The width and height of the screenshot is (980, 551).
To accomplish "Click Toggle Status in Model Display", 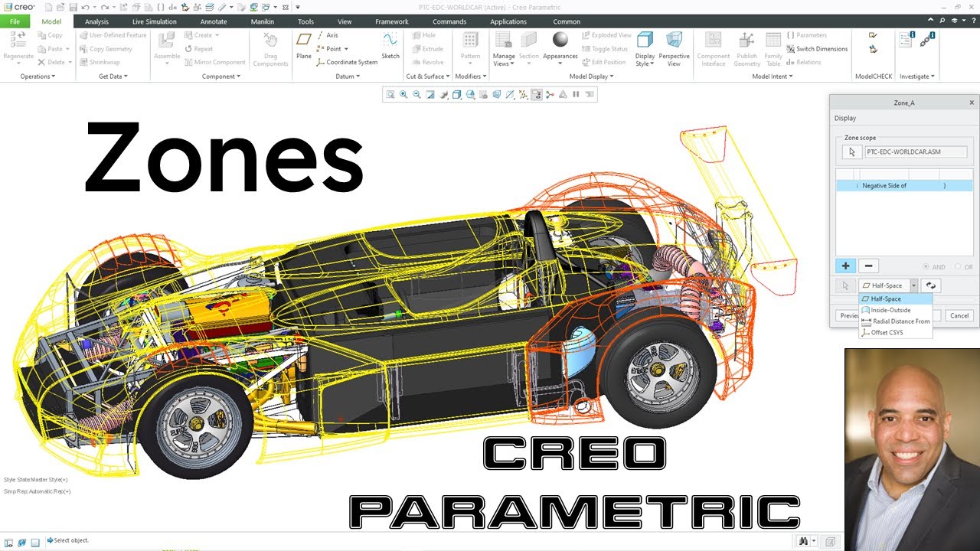I will point(604,49).
